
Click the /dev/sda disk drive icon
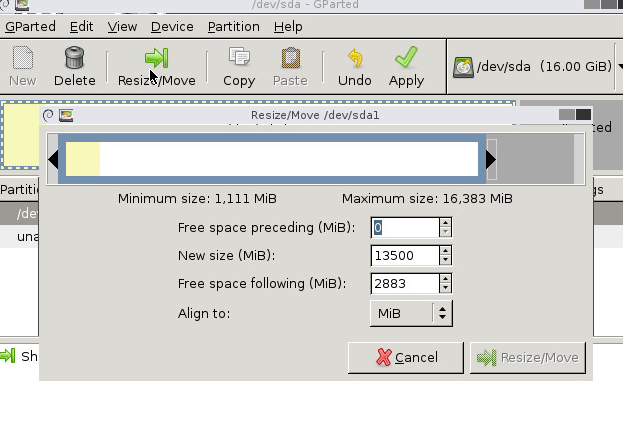coord(463,67)
